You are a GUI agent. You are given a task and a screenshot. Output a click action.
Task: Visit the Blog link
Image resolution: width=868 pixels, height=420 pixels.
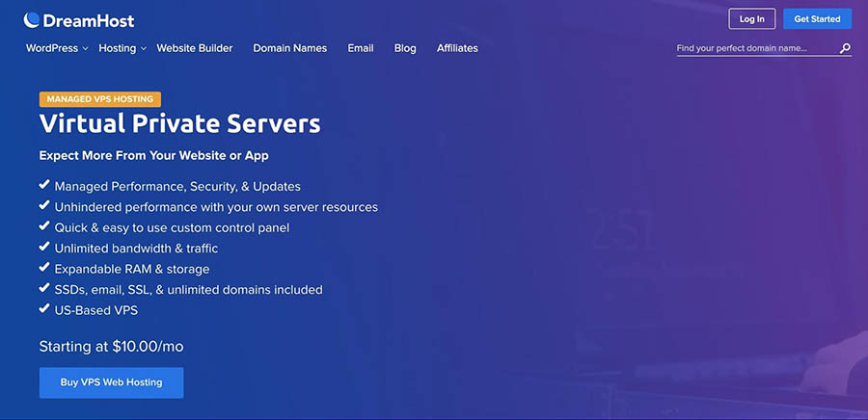point(405,48)
